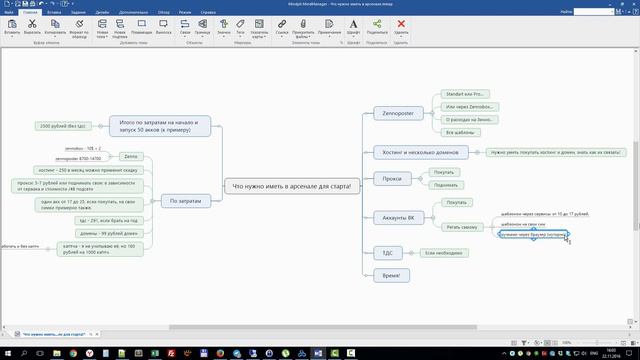Open the Связи dropdown arrow
This screenshot has height=360, width=640.
click(185, 36)
